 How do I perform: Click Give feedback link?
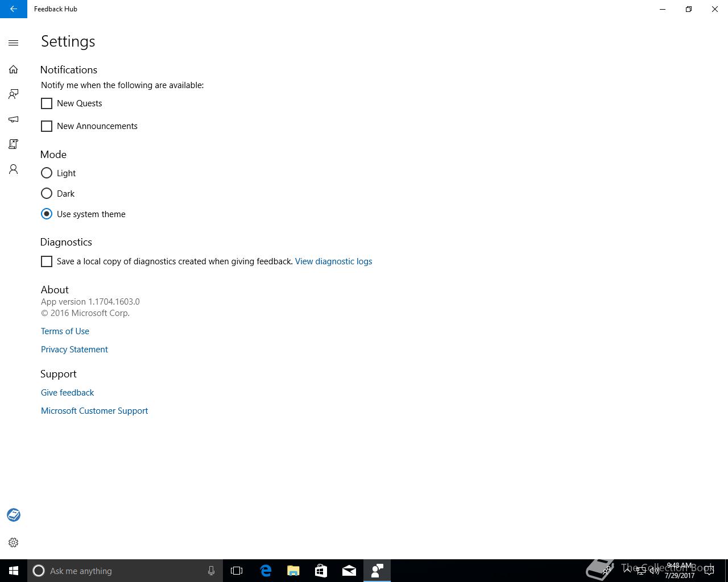(67, 393)
